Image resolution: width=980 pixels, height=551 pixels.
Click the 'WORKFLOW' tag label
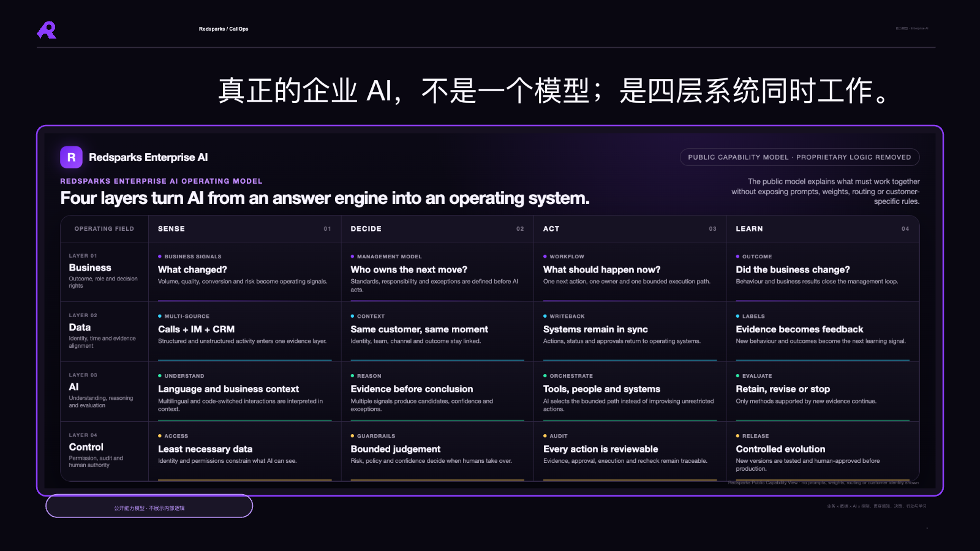tap(567, 257)
